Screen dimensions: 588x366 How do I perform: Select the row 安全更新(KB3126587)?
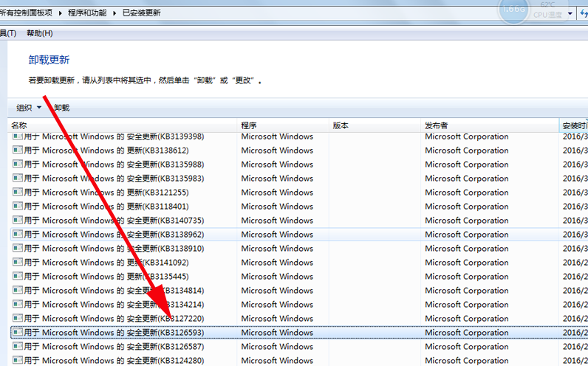tap(299, 347)
